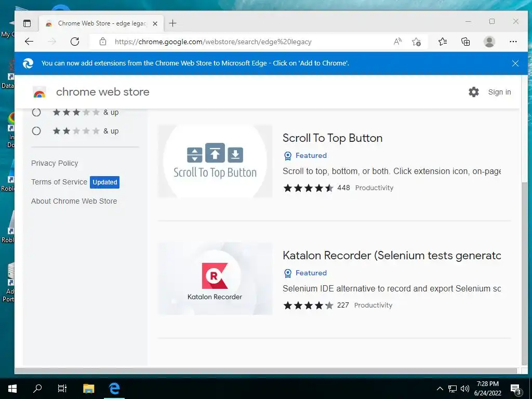Open the taskbar clock and date
The image size is (532, 399).
pyautogui.click(x=488, y=389)
